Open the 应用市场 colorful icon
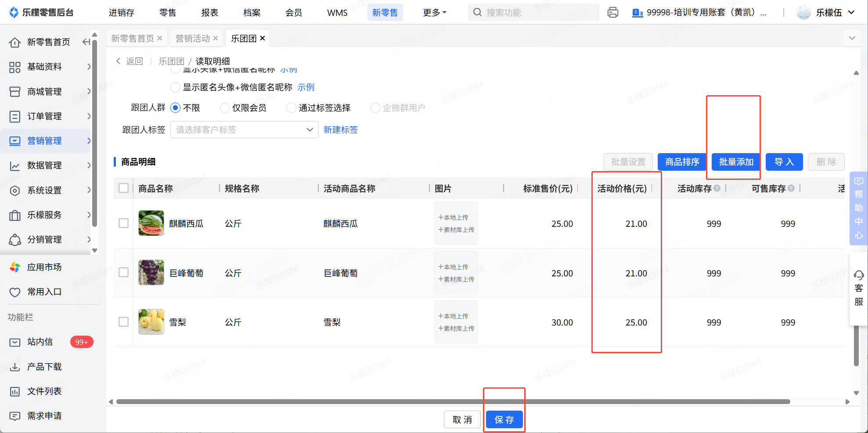This screenshot has height=433, width=868. (x=15, y=267)
